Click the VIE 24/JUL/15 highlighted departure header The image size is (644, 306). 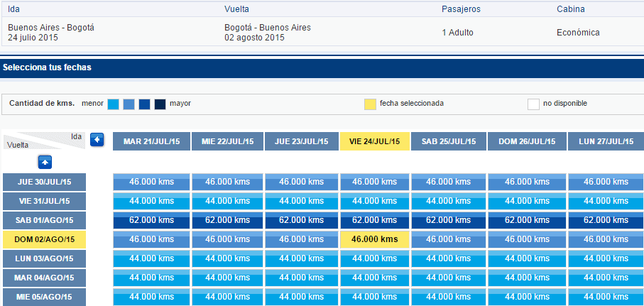coord(375,141)
